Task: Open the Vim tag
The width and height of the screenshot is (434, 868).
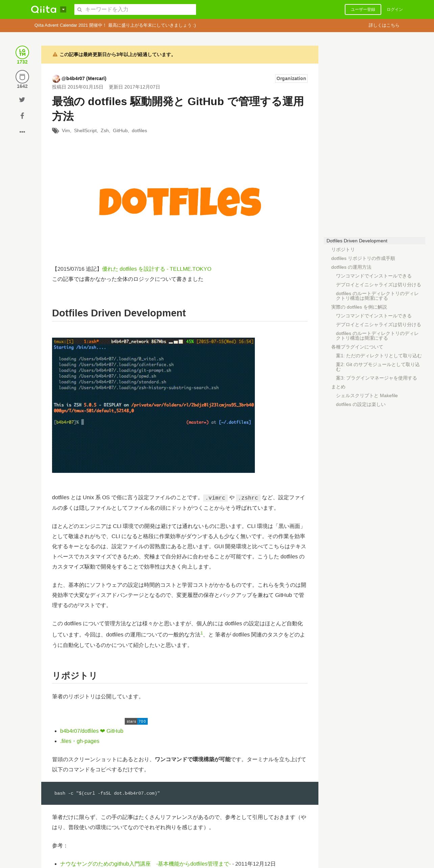Action: coord(66,130)
